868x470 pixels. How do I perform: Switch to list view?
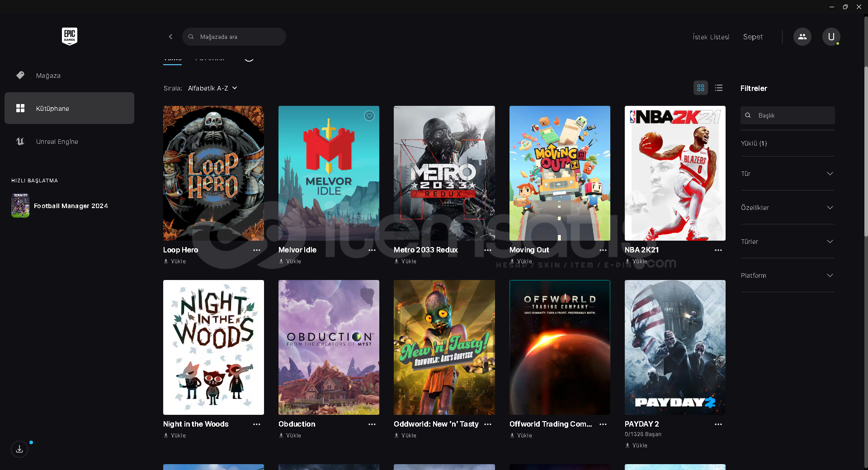719,88
